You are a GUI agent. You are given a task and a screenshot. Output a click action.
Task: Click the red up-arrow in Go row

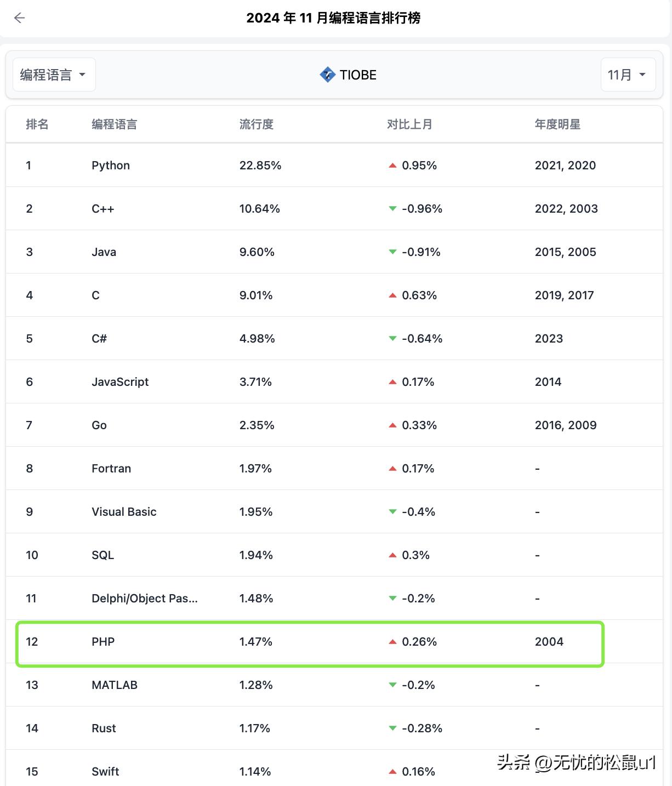[392, 425]
